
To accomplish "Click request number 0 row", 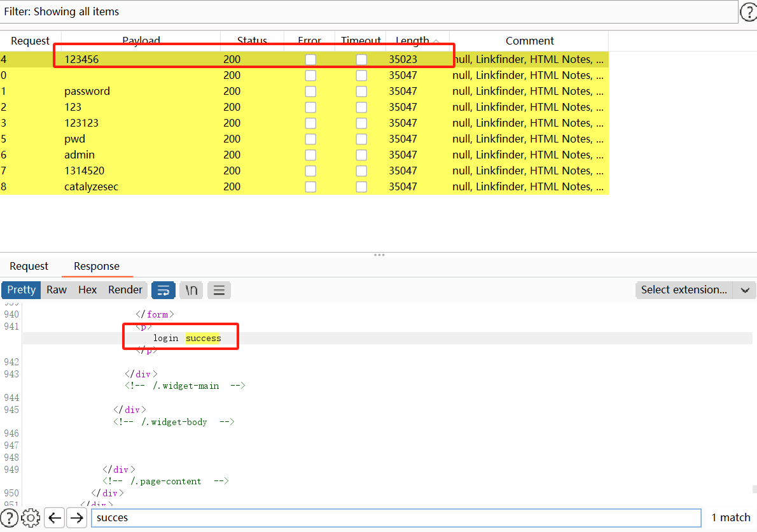I will click(x=304, y=75).
